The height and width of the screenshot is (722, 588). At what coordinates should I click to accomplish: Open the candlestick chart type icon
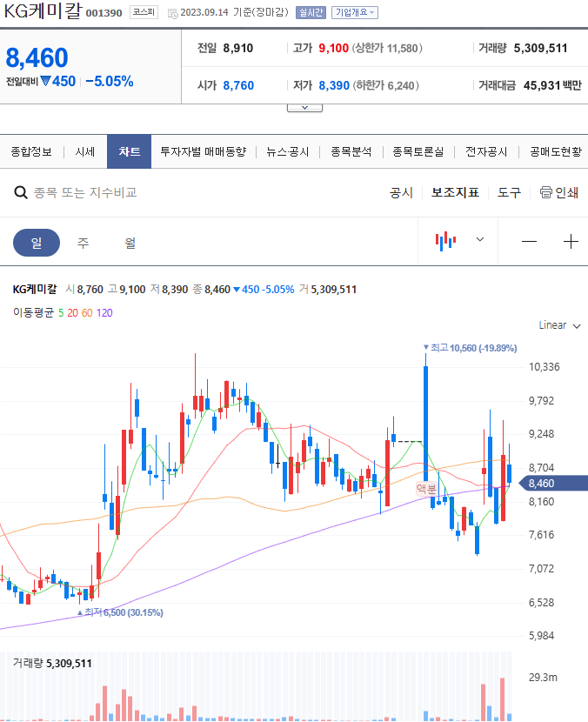click(x=445, y=241)
